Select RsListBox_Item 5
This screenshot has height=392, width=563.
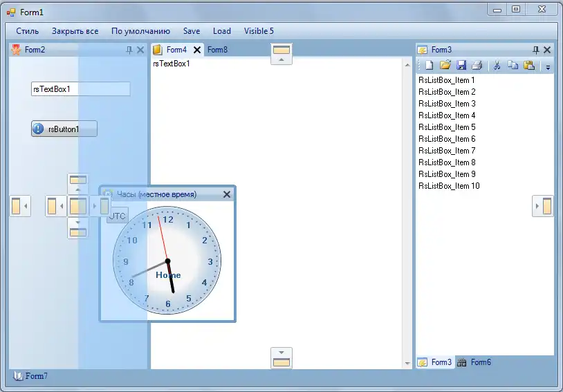click(485, 127)
